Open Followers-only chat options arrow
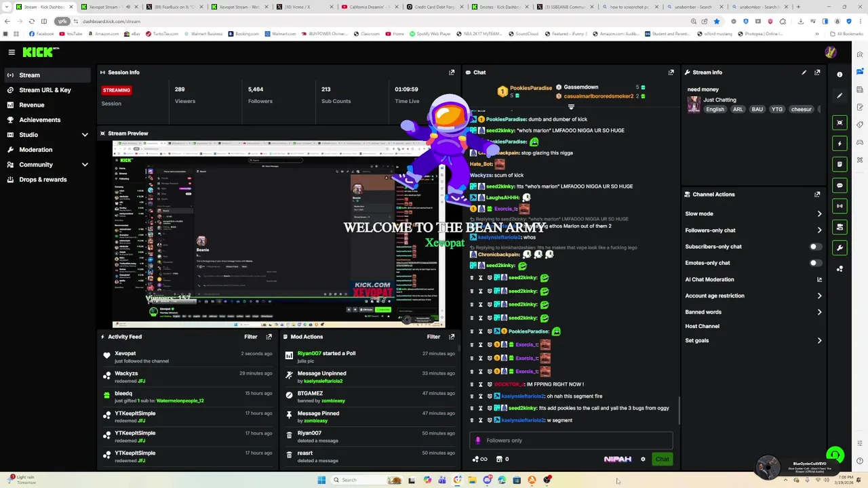 [x=819, y=230]
